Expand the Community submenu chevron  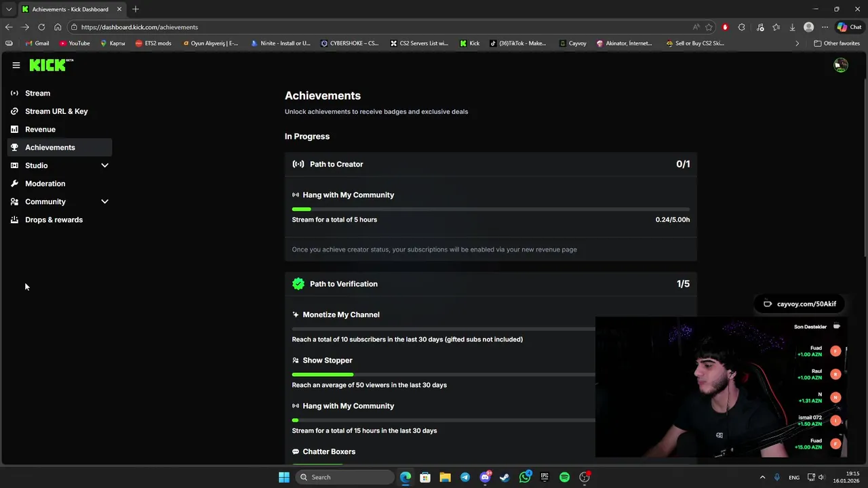104,201
